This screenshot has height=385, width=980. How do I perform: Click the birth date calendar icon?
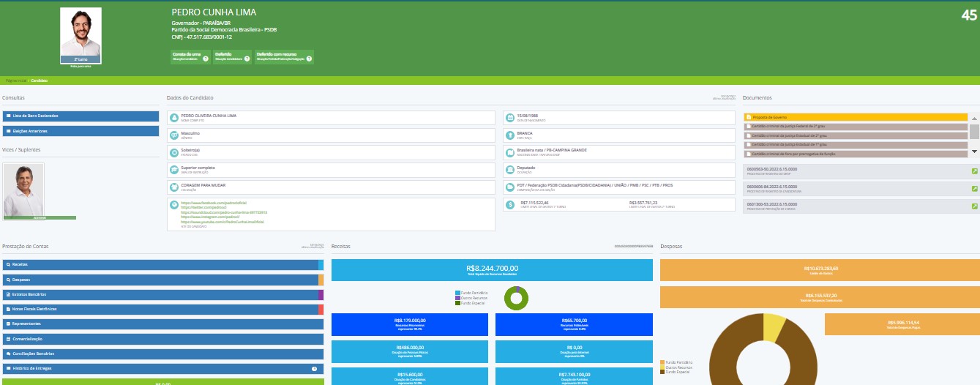click(x=509, y=117)
